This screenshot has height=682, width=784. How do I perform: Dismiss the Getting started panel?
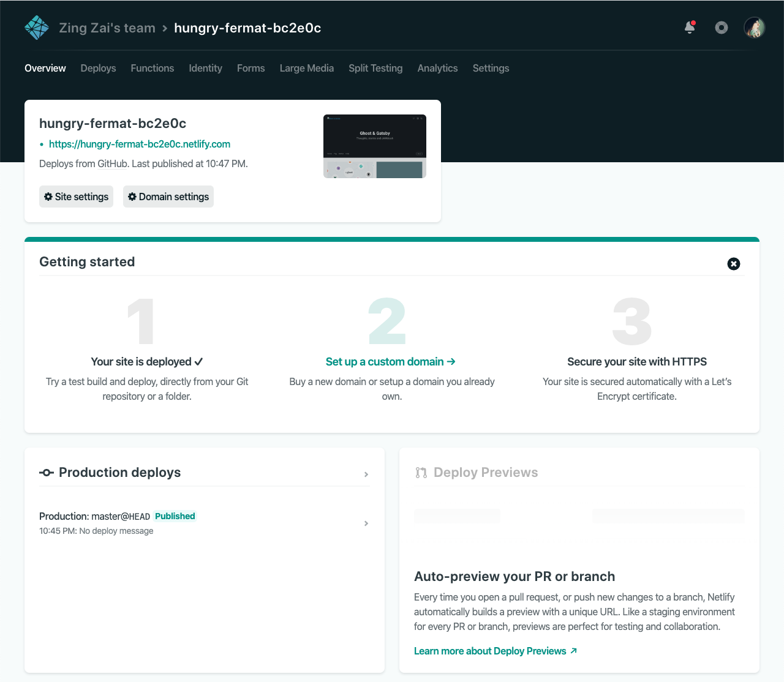coord(734,264)
